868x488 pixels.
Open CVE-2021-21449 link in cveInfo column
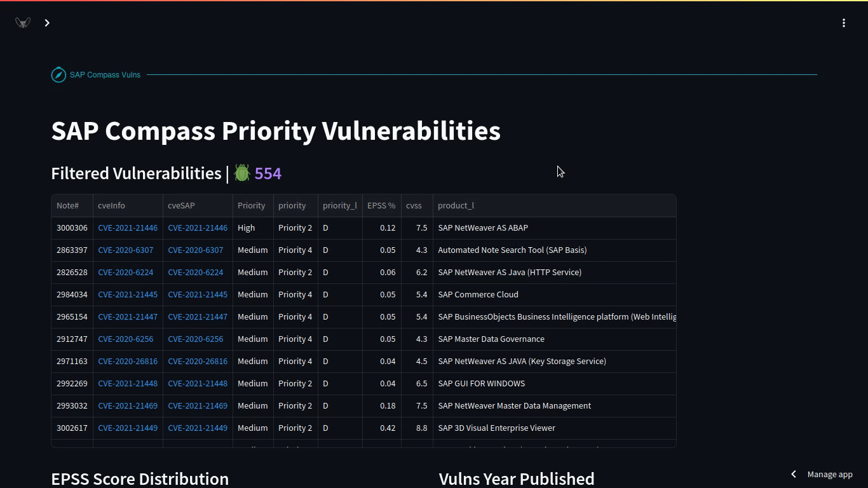128,428
